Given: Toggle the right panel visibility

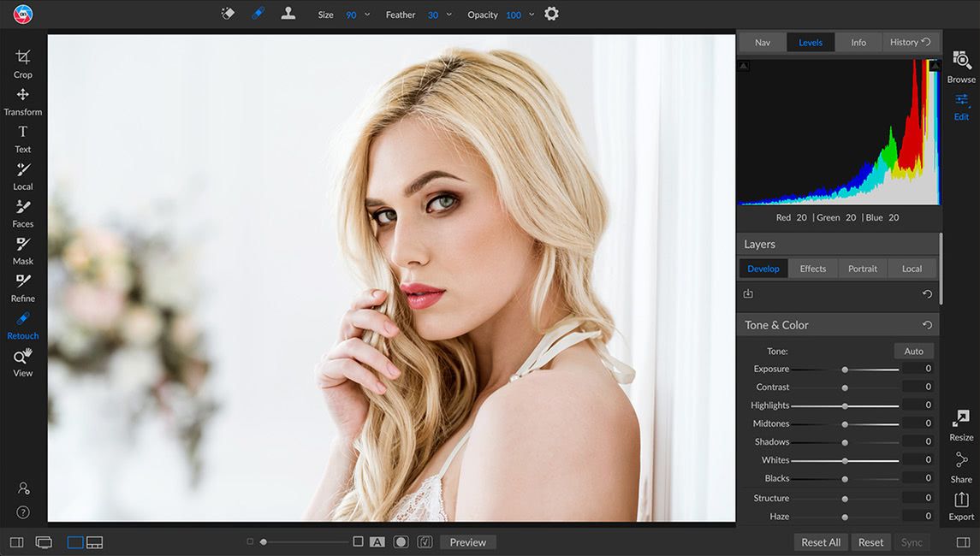Looking at the screenshot, I should pos(963,542).
